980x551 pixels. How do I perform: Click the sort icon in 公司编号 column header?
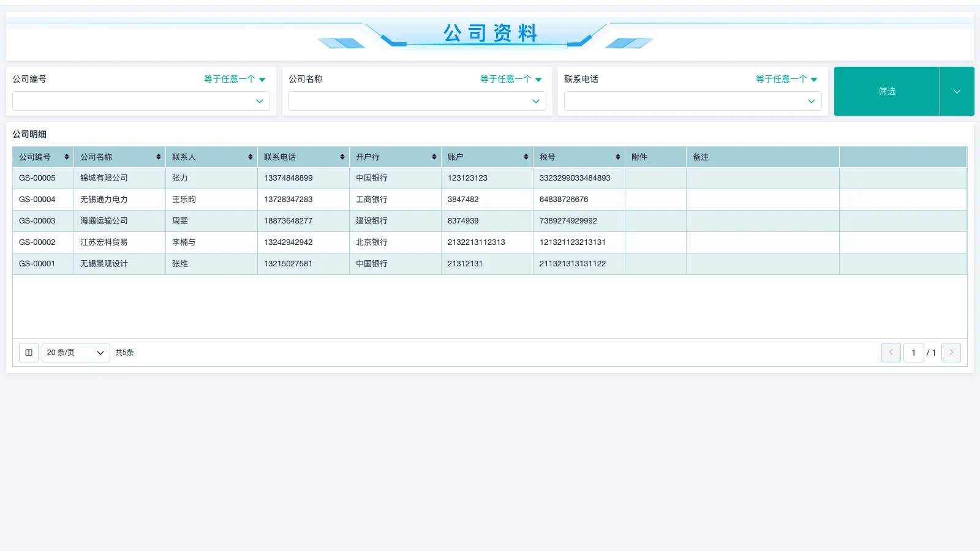[66, 157]
